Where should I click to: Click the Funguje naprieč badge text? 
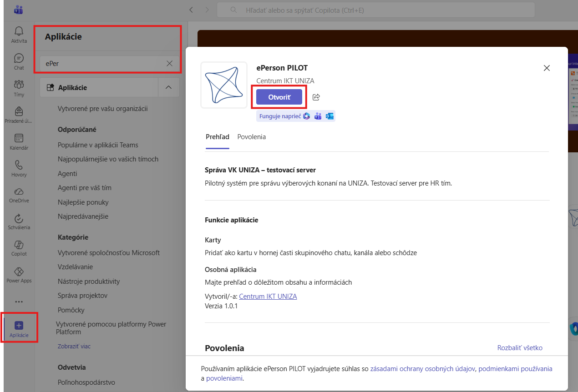280,116
